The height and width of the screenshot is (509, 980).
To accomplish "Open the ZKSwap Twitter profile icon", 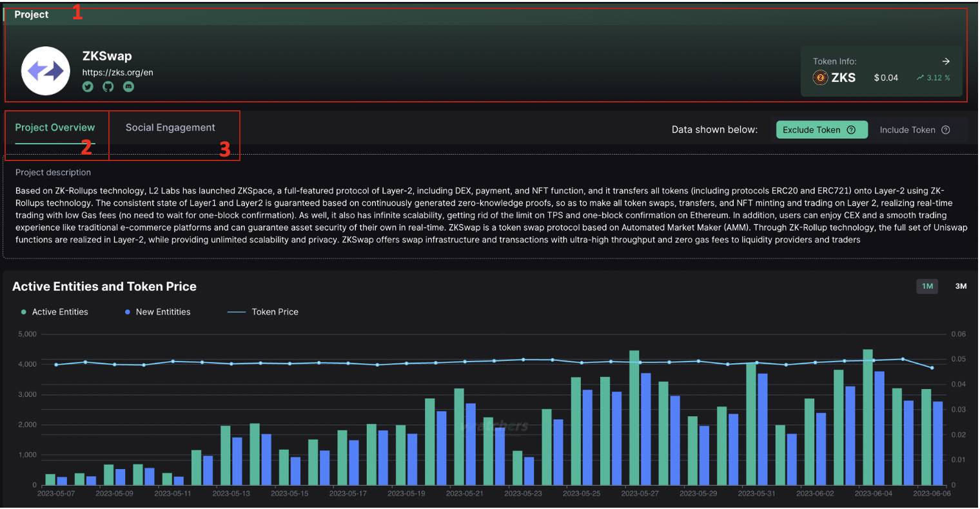I will tap(88, 86).
